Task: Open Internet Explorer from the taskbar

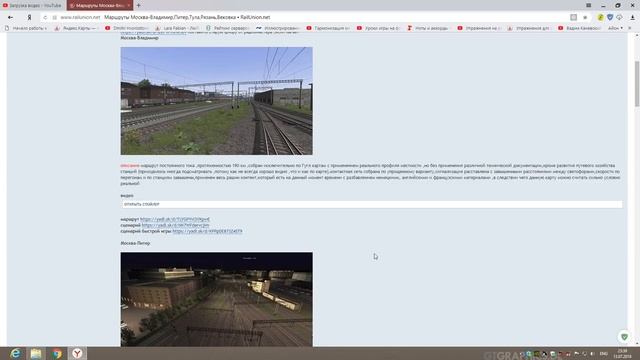Action: pos(16,353)
